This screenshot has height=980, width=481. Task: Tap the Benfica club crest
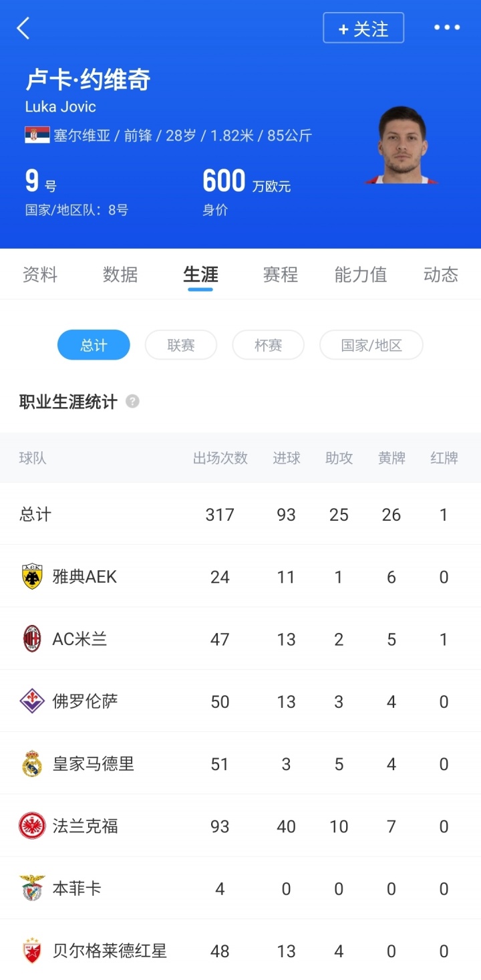tap(31, 888)
